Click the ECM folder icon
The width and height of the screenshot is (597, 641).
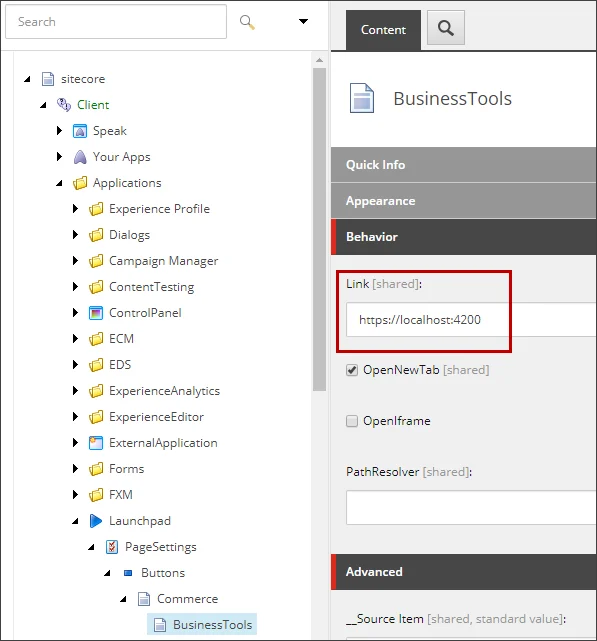[96, 339]
